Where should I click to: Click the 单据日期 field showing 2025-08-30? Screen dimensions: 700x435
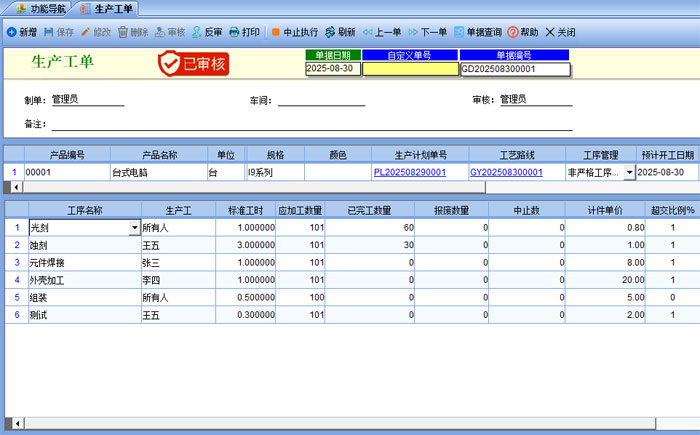click(332, 70)
